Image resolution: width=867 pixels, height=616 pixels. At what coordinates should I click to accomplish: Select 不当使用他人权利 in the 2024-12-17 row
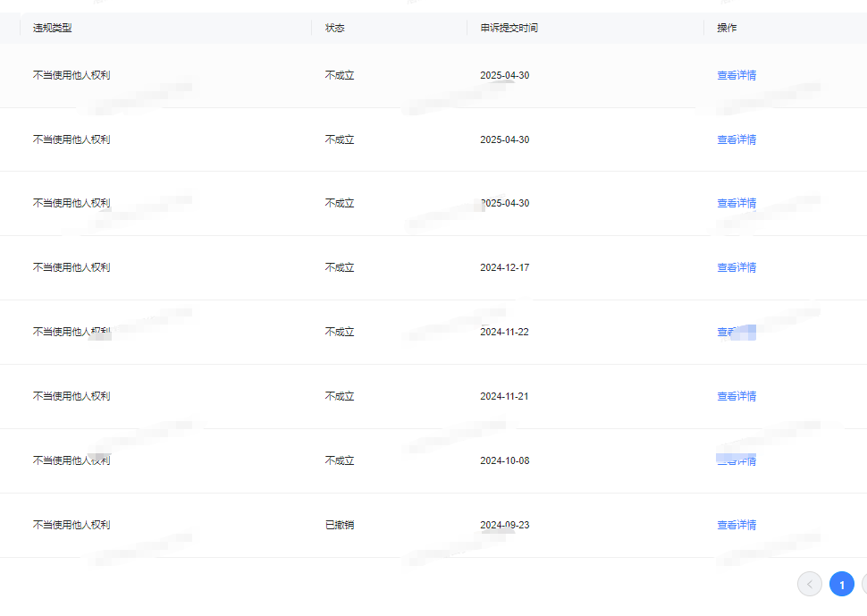click(x=72, y=268)
